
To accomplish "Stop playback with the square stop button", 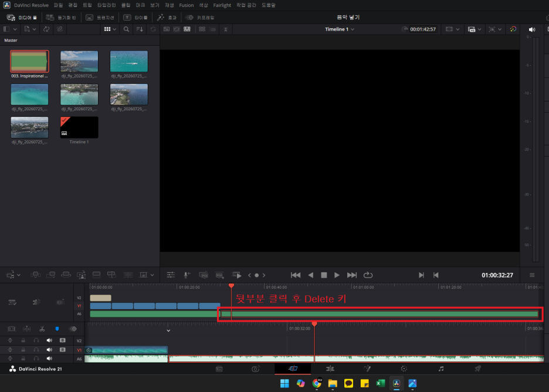I will tap(324, 275).
